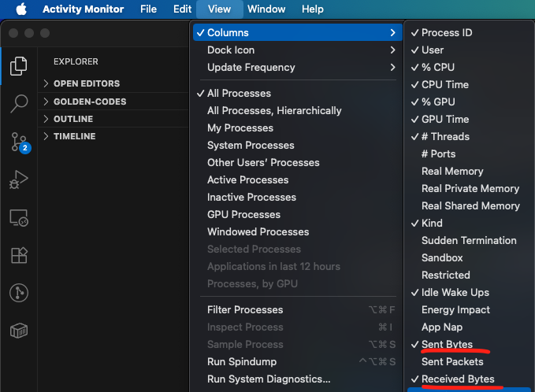
Task: Toggle the Process ID column
Action: click(x=469, y=33)
